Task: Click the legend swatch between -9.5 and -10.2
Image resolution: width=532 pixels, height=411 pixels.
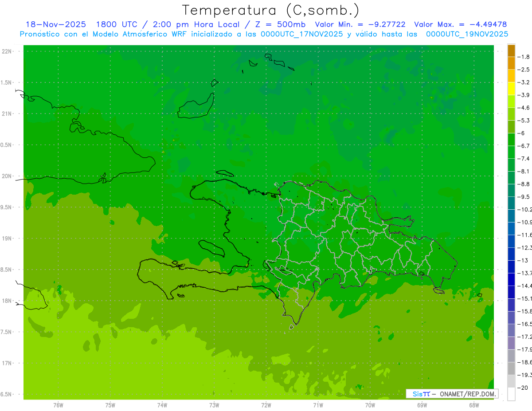Action: click(511, 203)
